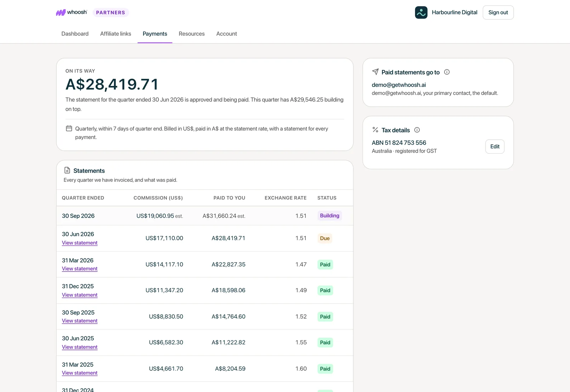570x392 pixels.
Task: Click the Due status badge
Action: click(x=325, y=238)
